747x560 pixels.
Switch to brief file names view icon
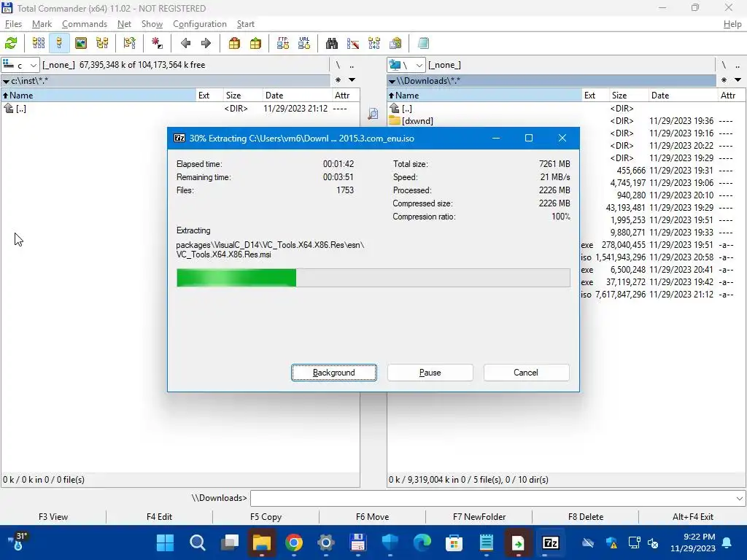point(38,43)
